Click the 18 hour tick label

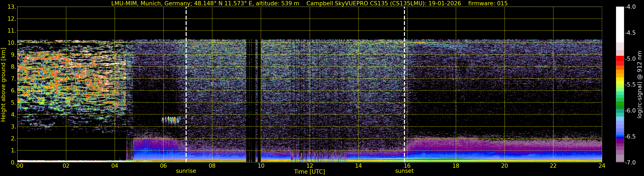tap(456, 166)
